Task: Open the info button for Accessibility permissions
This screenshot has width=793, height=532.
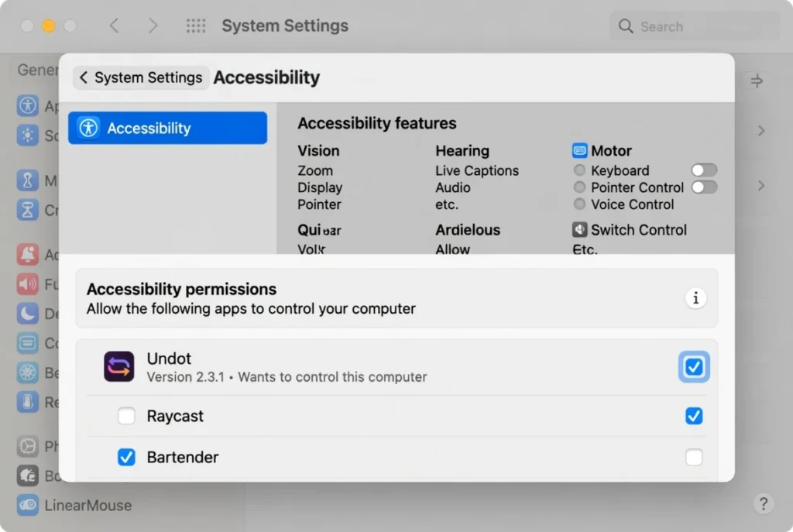Action: coord(695,298)
